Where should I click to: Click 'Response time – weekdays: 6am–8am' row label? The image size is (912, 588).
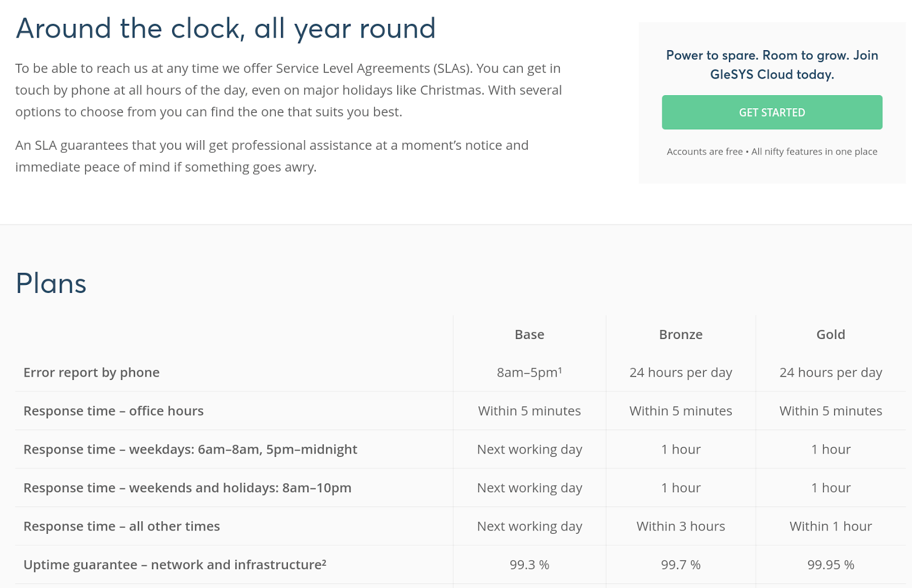[x=190, y=450]
